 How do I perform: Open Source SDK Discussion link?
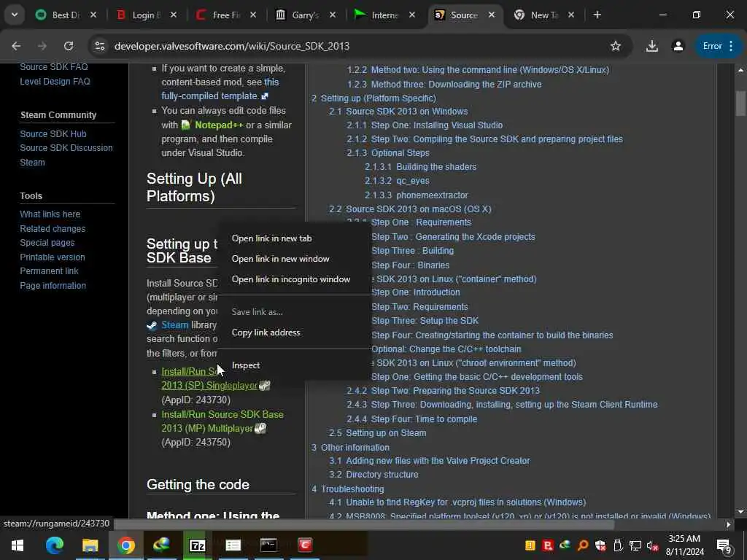66,148
